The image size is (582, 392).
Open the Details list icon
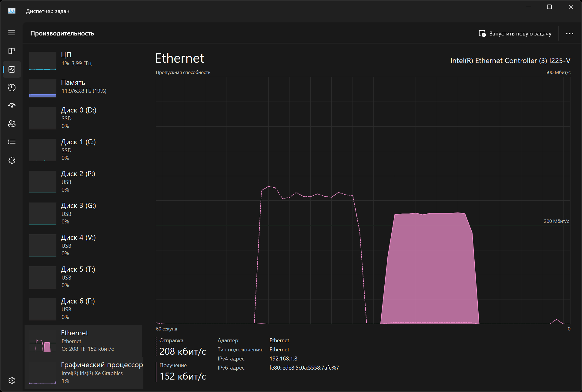coord(12,142)
